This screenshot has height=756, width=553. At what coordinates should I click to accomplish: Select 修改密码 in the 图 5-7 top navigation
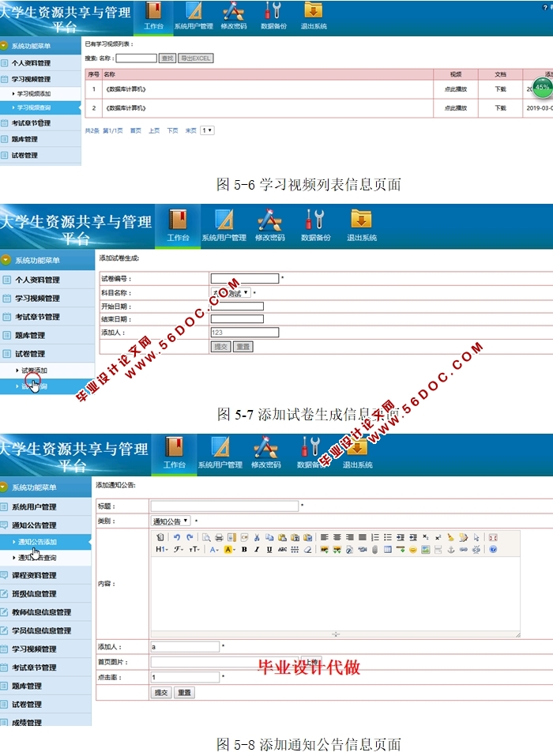point(270,238)
